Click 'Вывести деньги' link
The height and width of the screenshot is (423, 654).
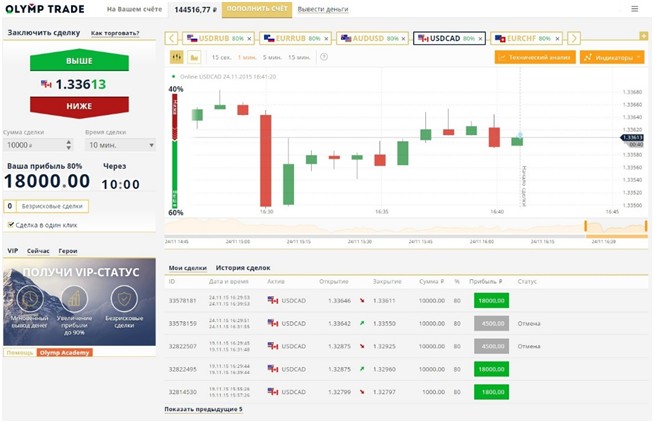(323, 9)
